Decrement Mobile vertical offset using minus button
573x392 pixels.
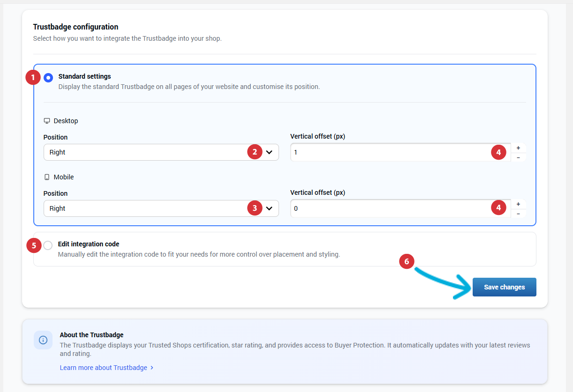click(x=518, y=214)
